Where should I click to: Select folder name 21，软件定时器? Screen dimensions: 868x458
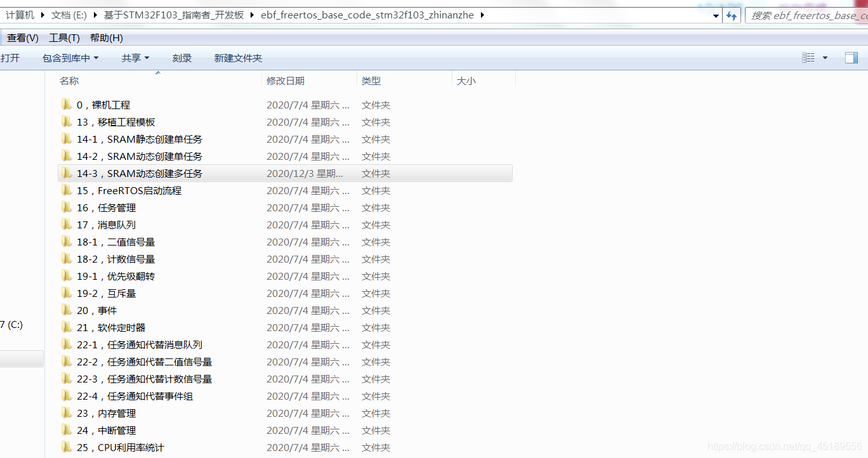111,327
